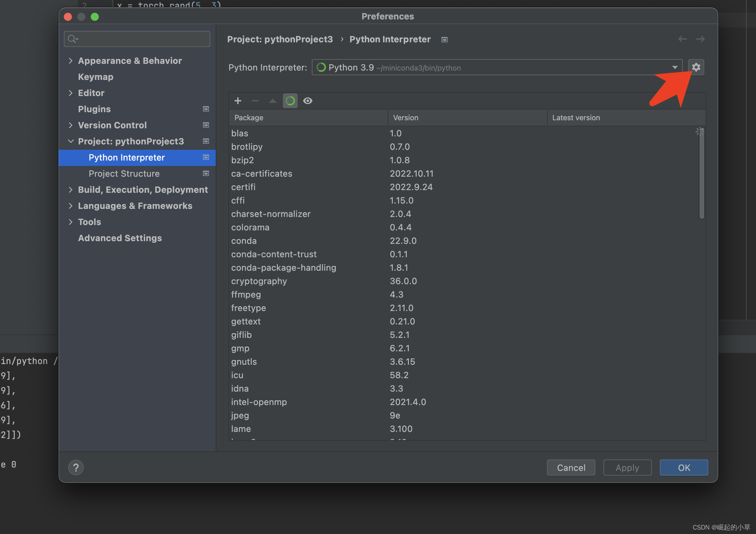
Task: Open the Python Interpreter dropdown
Action: pyautogui.click(x=675, y=68)
